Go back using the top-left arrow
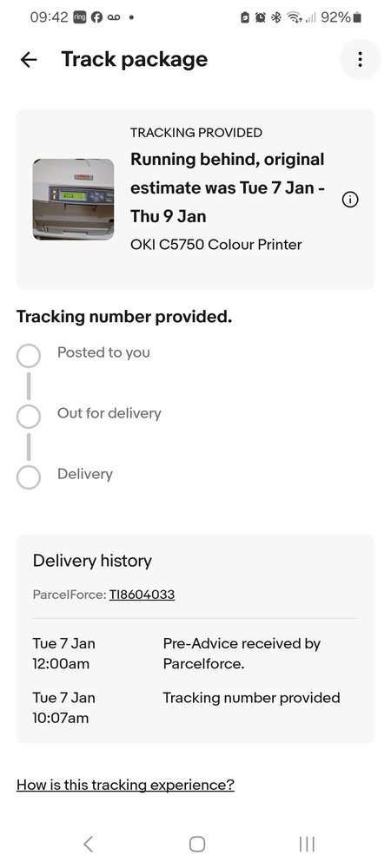The image size is (391, 868). (29, 59)
